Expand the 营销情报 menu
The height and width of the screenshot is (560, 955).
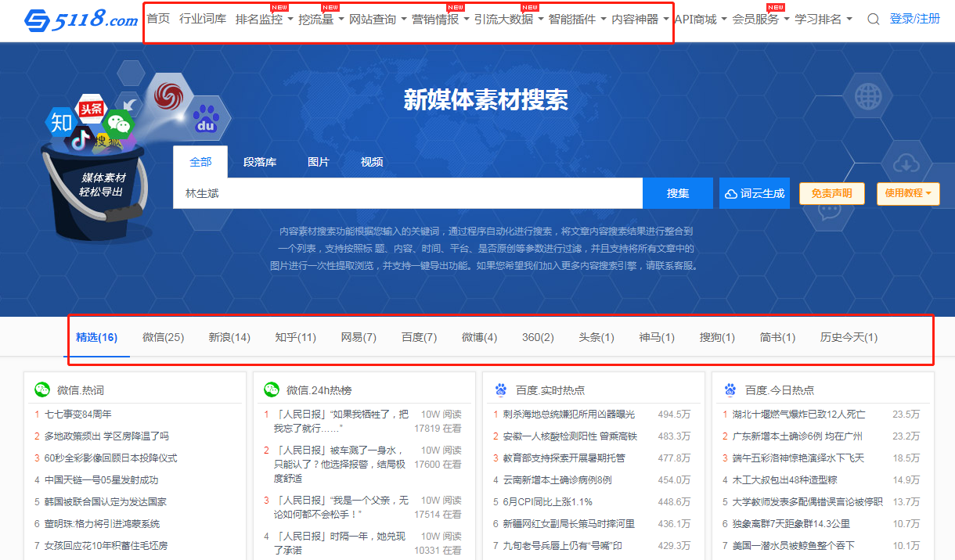pos(440,19)
